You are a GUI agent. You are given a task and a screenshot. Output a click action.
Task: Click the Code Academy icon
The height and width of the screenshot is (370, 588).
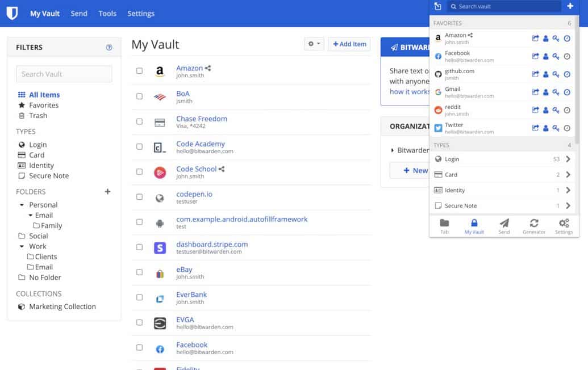[x=160, y=147]
